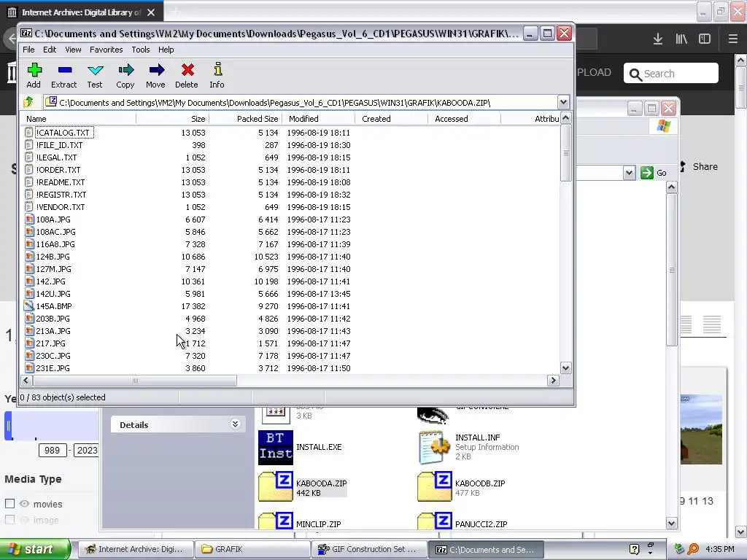Click the search magnifier in Internet Archive
The image size is (747, 560).
635,74
